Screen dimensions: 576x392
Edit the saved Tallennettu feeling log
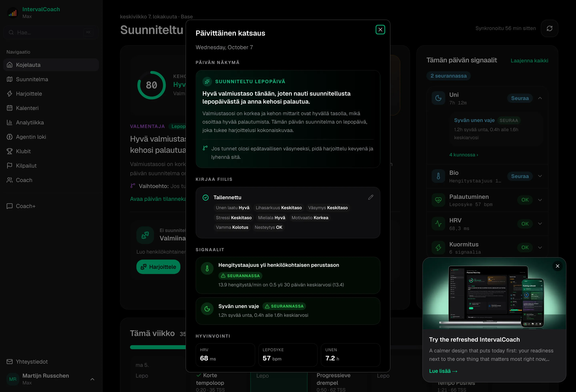click(x=371, y=197)
